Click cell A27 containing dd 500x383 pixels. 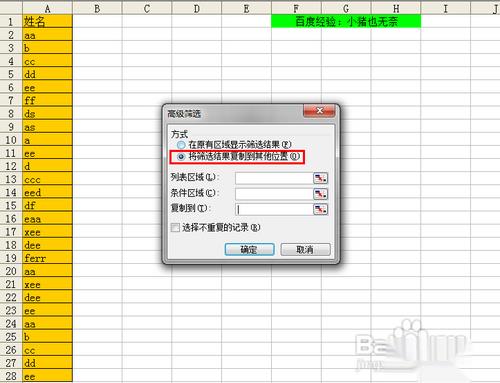(47, 363)
